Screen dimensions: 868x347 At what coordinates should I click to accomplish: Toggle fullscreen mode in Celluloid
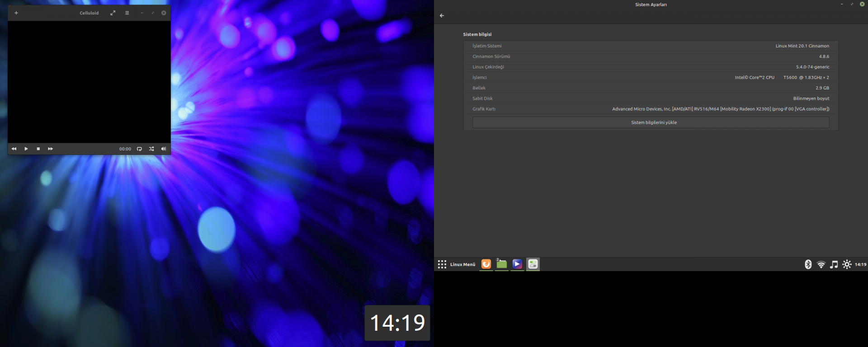pyautogui.click(x=113, y=13)
